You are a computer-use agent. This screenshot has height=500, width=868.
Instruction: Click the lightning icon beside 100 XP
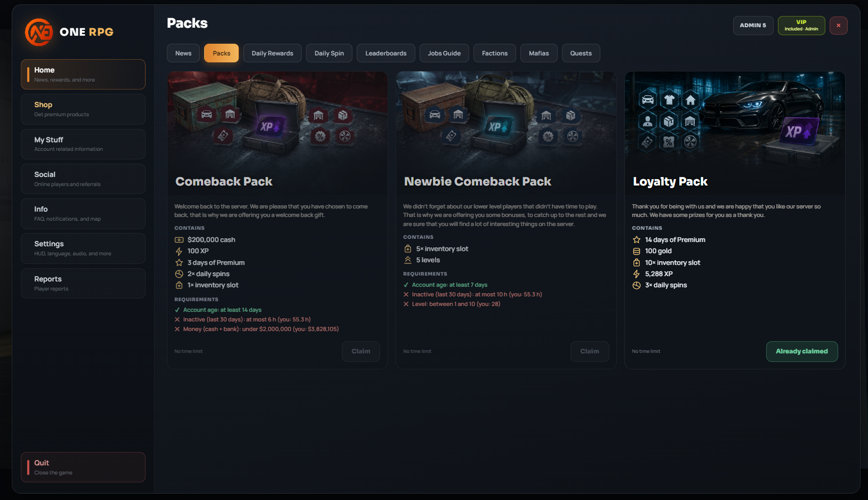point(179,251)
